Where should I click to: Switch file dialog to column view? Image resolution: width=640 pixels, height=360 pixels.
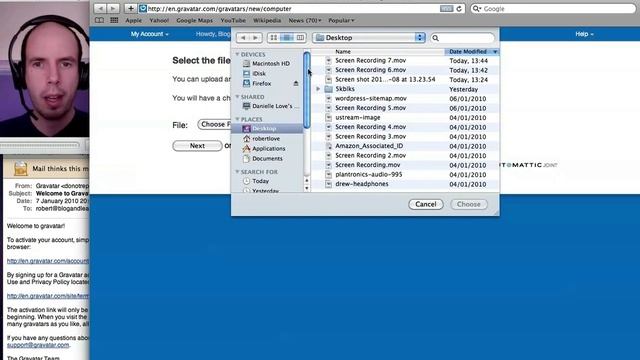pyautogui.click(x=300, y=38)
